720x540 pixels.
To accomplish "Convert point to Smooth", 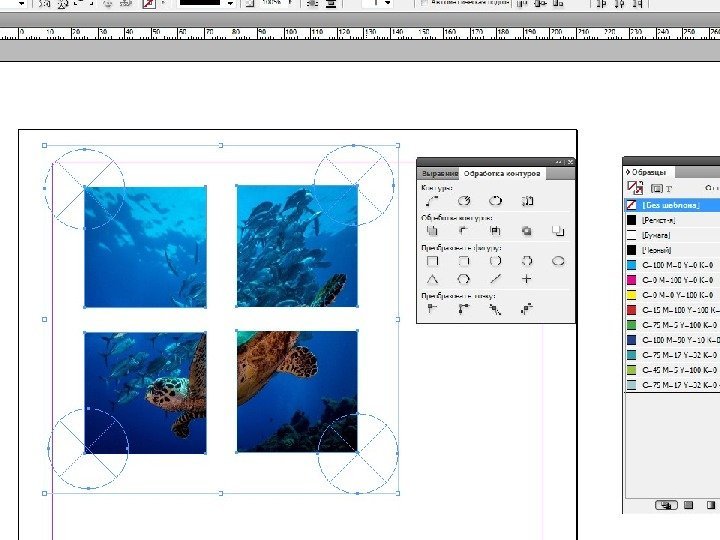I will point(495,309).
